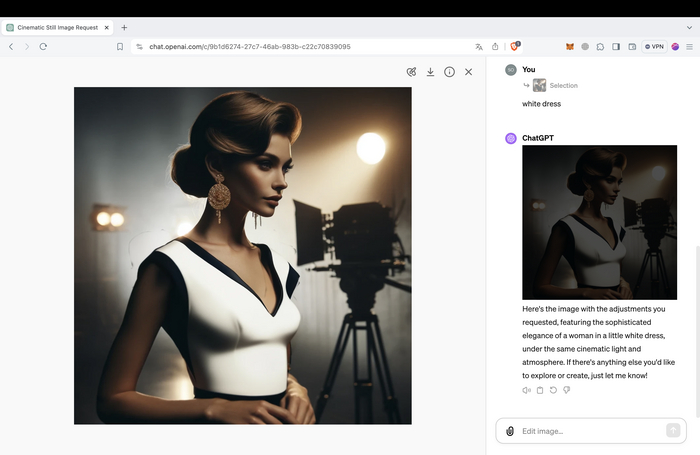
Task: Toggle the Brave VPN button
Action: [x=654, y=46]
